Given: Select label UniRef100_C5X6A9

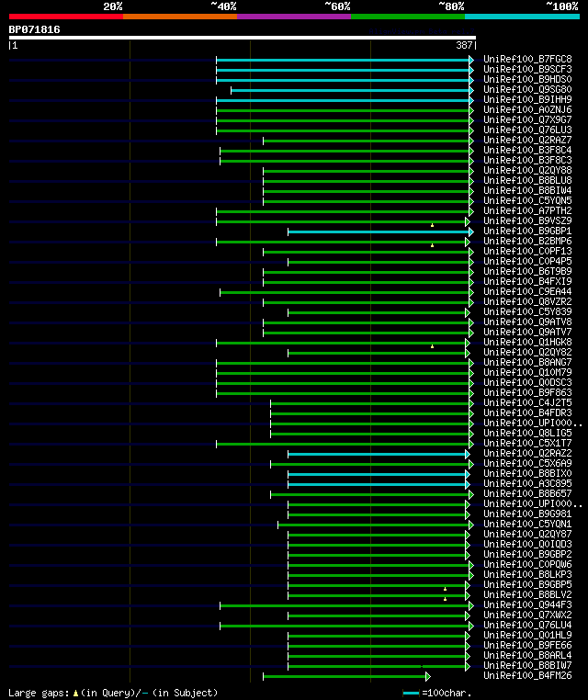Looking at the screenshot, I should pos(527,463).
